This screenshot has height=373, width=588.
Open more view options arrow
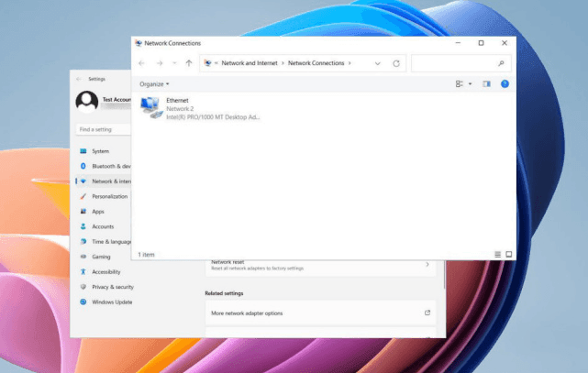(470, 84)
